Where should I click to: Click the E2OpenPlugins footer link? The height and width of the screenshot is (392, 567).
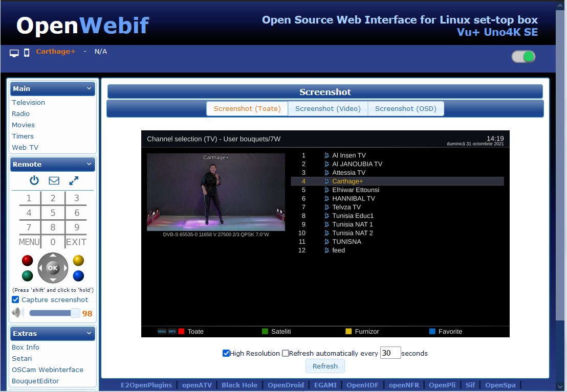tap(146, 385)
